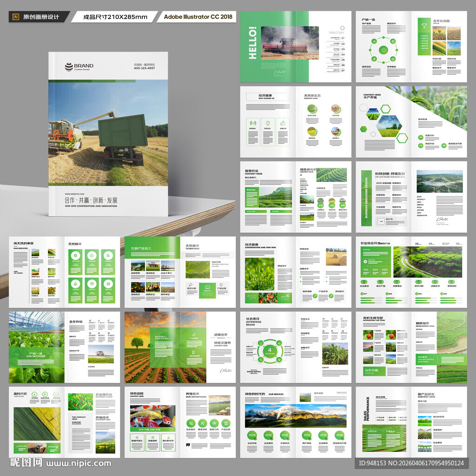
Task: Click the 2016 year circle
Action: point(324,435)
